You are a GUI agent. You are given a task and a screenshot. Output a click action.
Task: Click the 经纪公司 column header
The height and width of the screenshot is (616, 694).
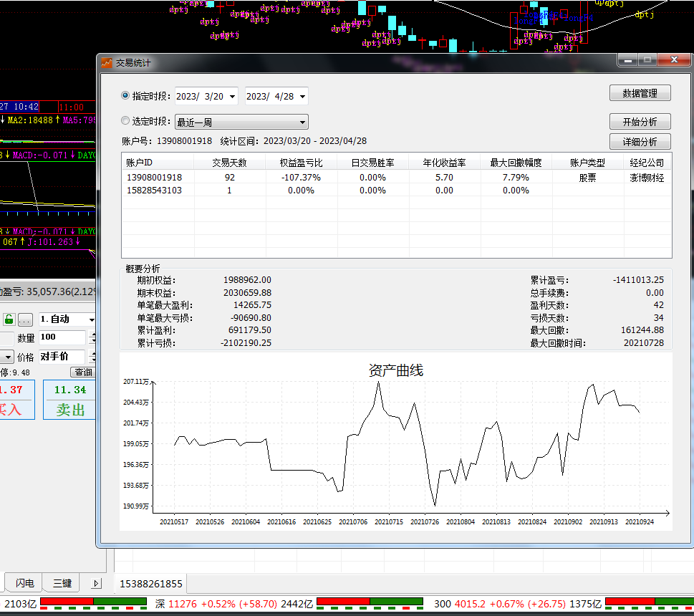tap(647, 163)
